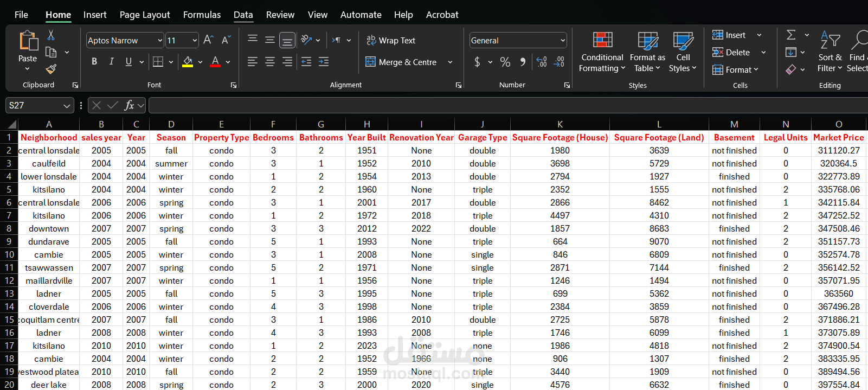Click Sort & Filter button
Image resolution: width=868 pixels, height=390 pixels.
coord(830,52)
